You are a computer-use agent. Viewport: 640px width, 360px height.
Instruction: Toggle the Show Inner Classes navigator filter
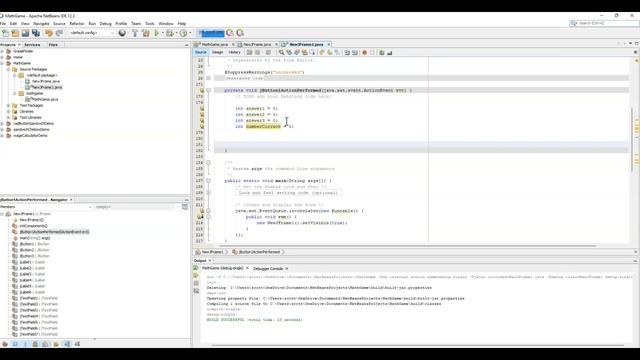click(45, 344)
